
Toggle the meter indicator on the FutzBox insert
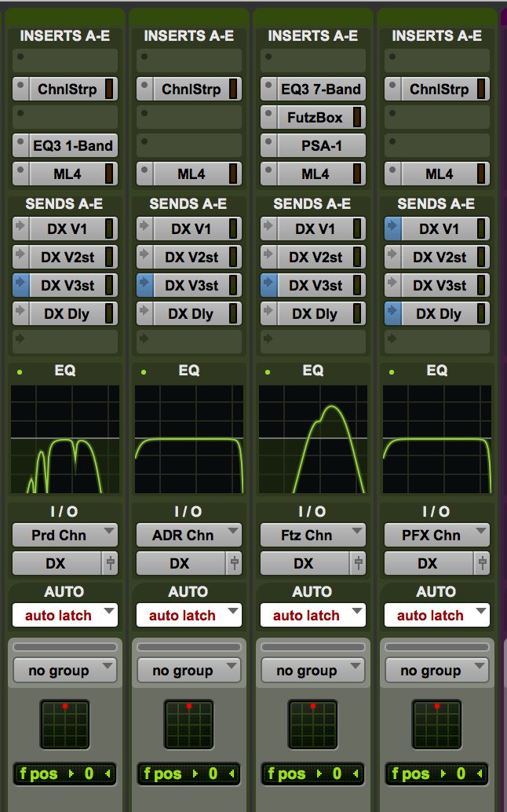357,117
